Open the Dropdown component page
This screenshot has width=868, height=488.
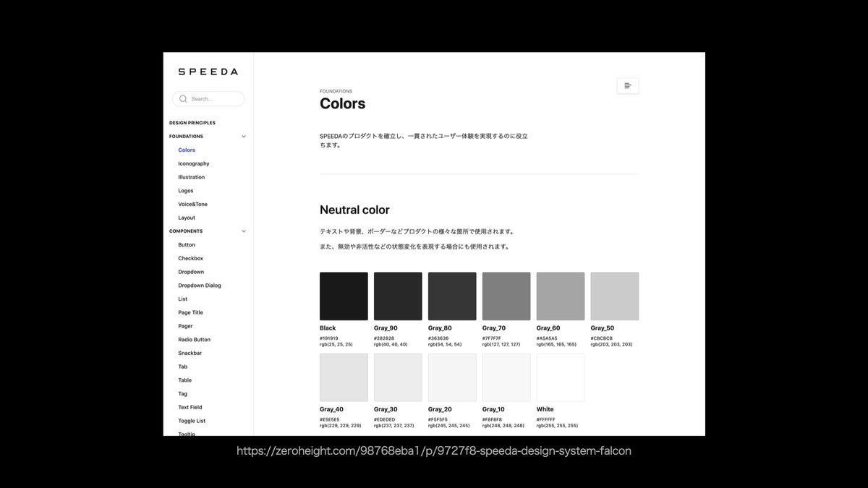pos(191,272)
